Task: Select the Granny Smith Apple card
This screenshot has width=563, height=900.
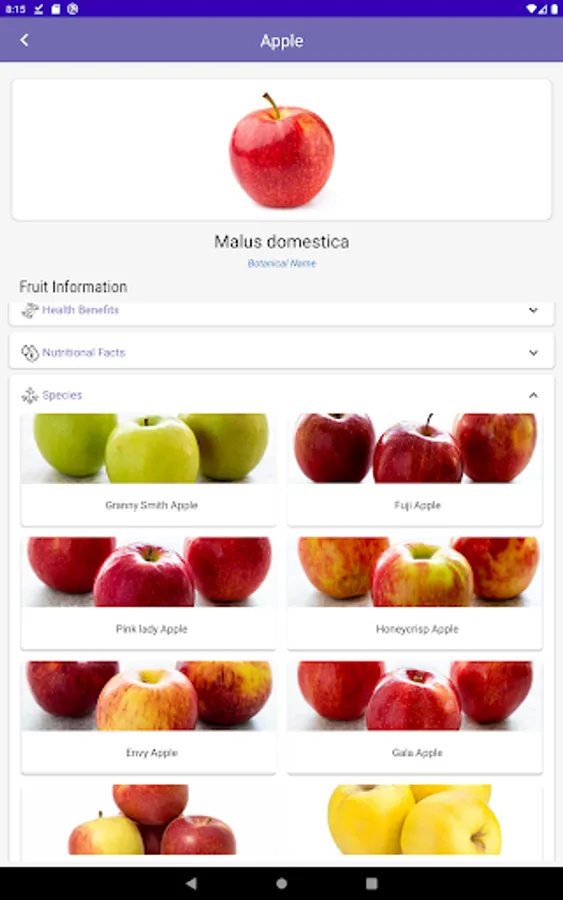Action: click(149, 470)
